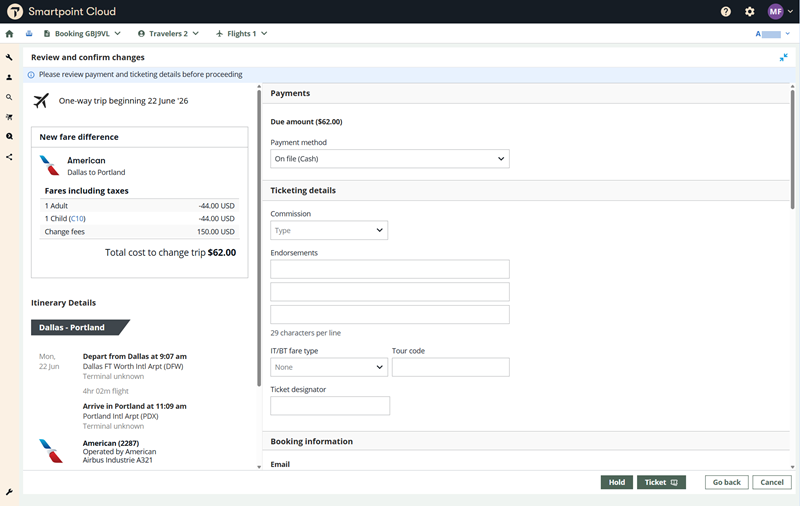Click the magnifier search icon in the left sidebar
The image size is (800, 506).
(10, 97)
